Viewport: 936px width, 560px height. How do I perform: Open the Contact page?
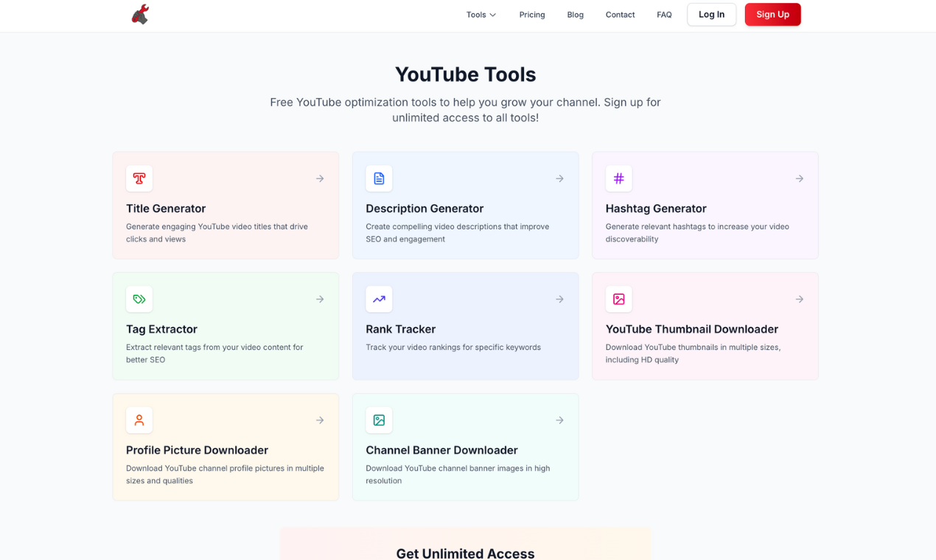(x=620, y=15)
